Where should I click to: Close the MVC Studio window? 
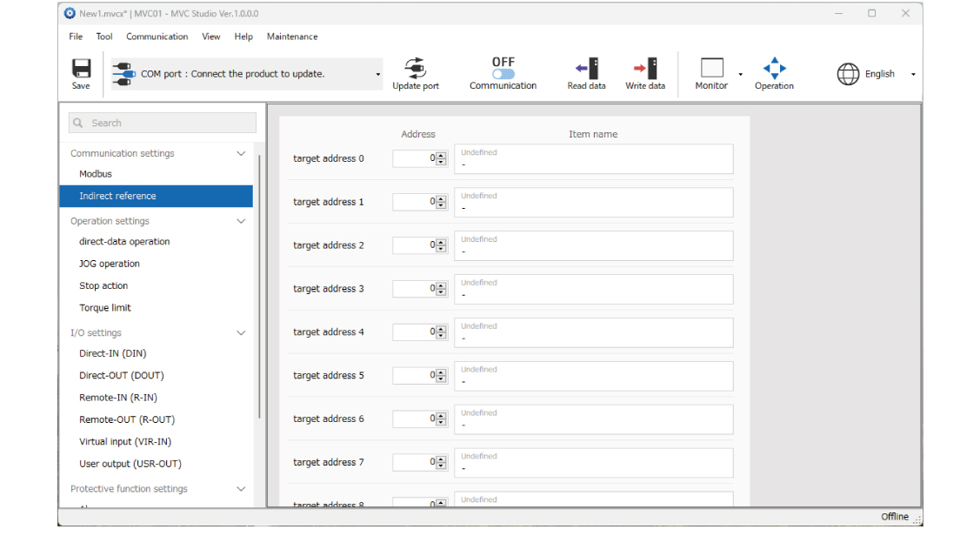pos(905,13)
